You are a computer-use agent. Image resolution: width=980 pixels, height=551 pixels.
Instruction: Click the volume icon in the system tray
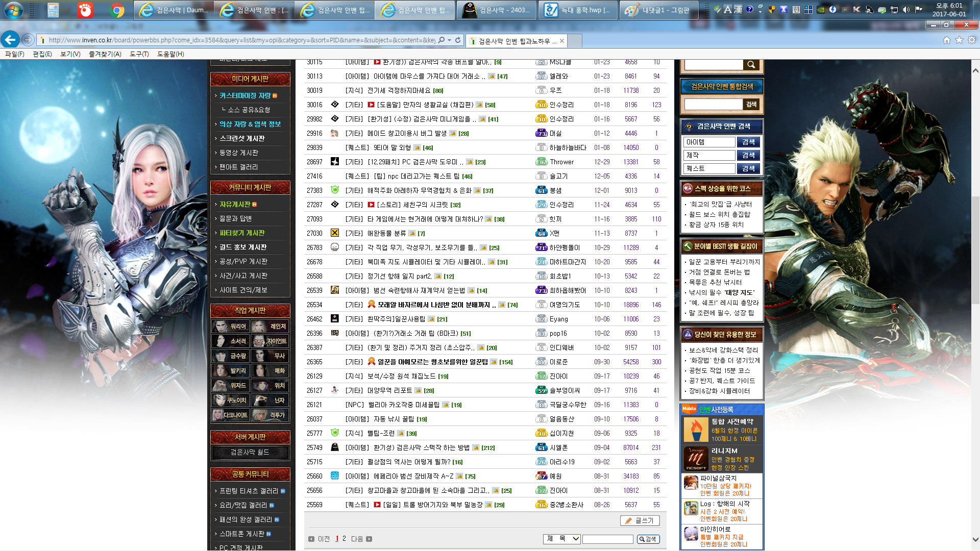[905, 9]
